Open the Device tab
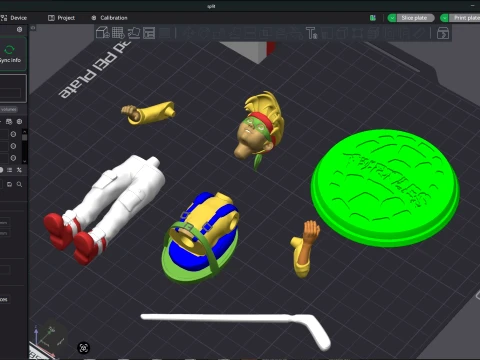Viewport: 480px width, 360px height. pyautogui.click(x=14, y=18)
